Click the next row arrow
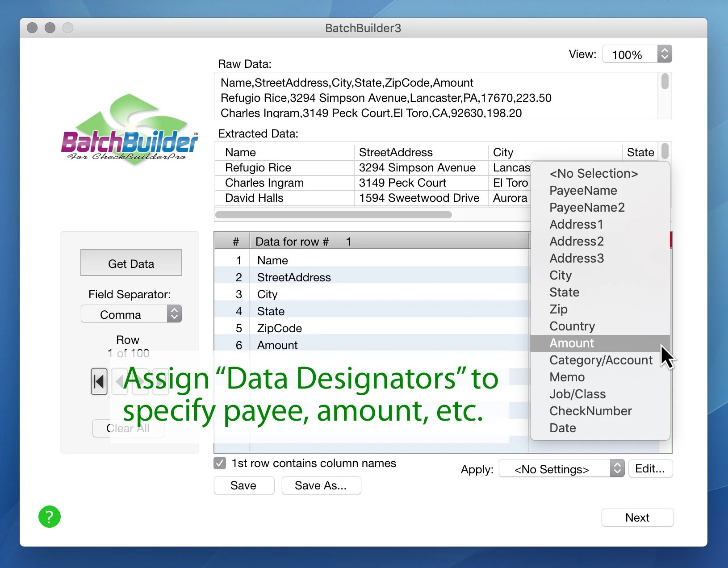The height and width of the screenshot is (568, 728). pyautogui.click(x=141, y=382)
